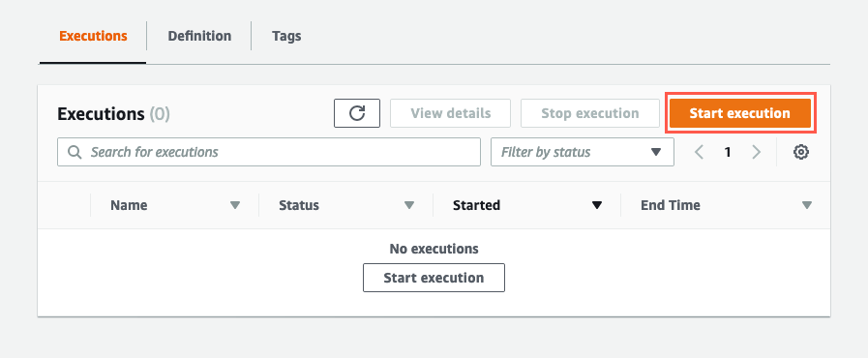
Task: Sort by Name using its arrow icon
Action: [235, 205]
